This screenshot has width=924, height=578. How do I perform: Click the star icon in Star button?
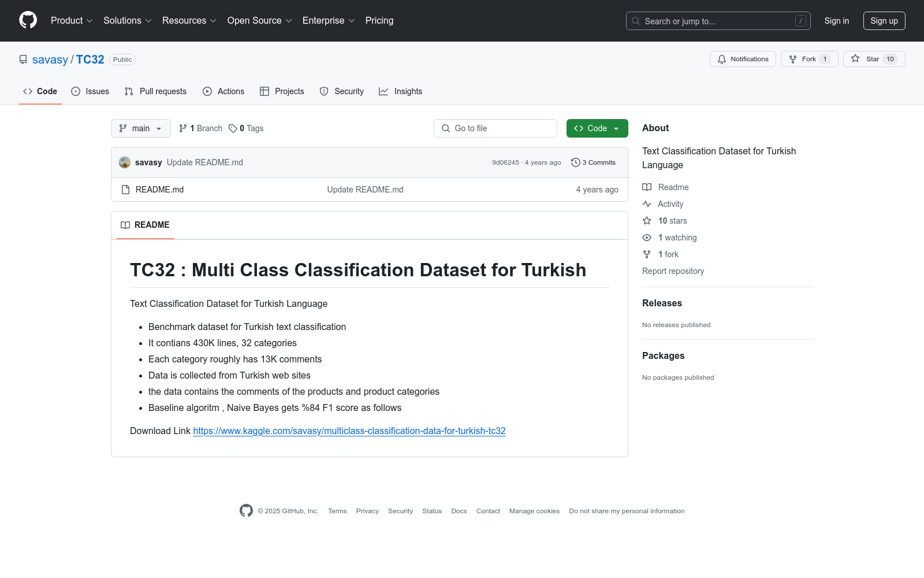[855, 58]
